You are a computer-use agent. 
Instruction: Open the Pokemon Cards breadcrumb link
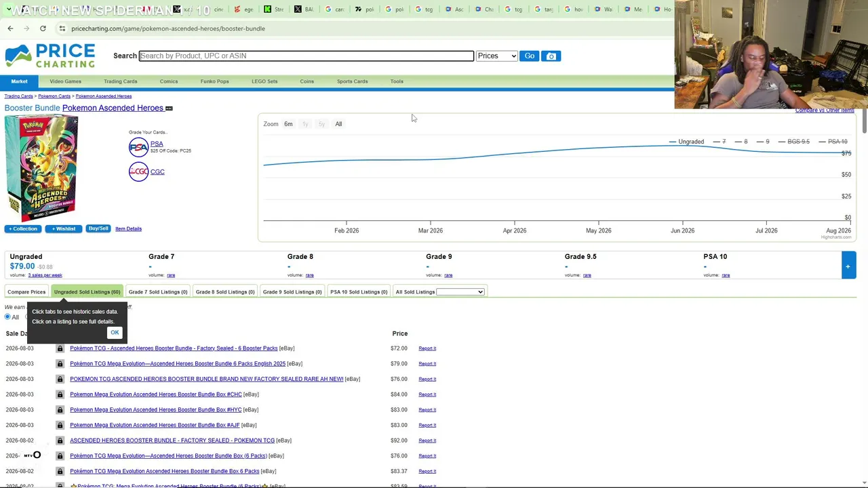[x=54, y=96]
